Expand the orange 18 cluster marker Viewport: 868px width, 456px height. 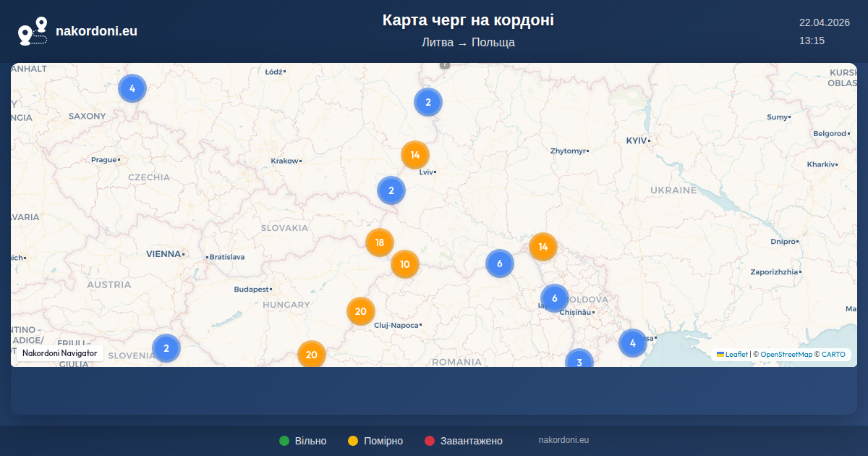[380, 242]
